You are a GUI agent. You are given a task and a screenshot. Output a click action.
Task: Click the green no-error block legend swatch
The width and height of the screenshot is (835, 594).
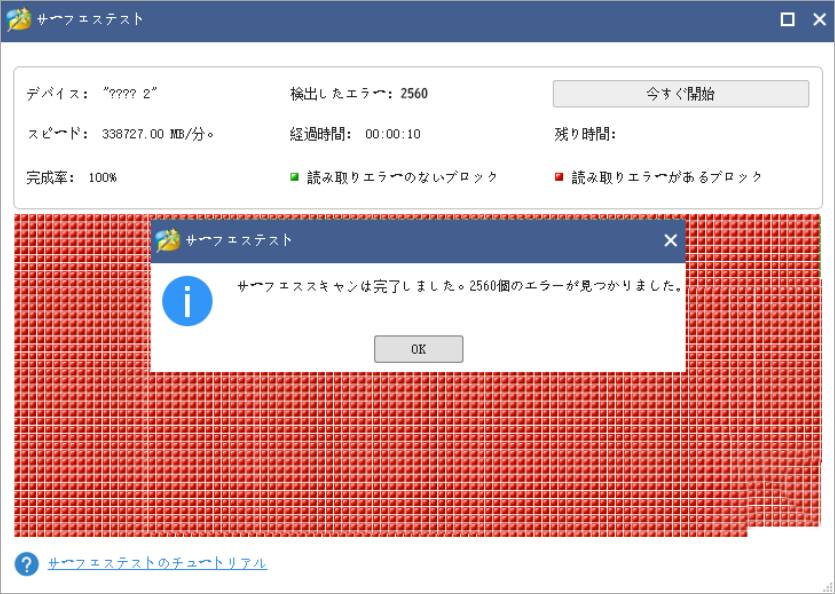tap(294, 176)
